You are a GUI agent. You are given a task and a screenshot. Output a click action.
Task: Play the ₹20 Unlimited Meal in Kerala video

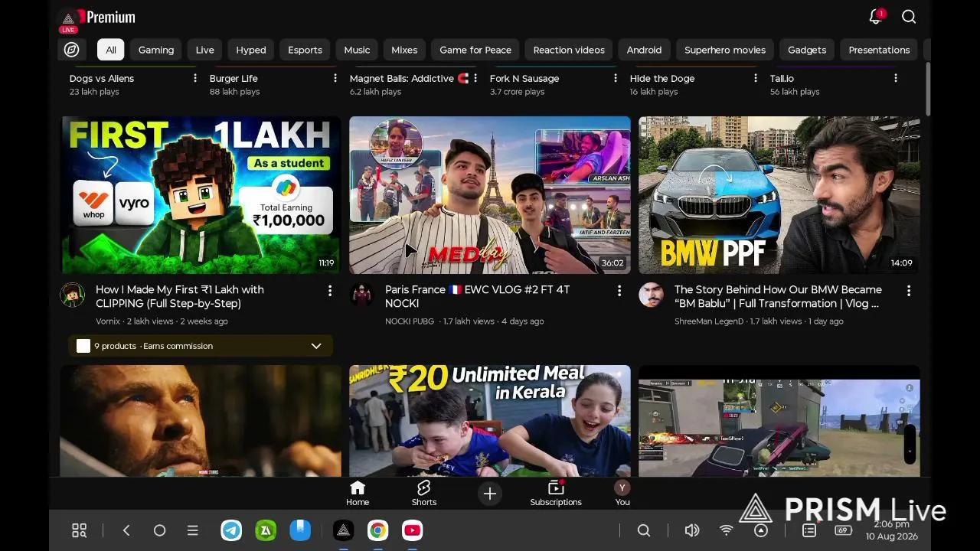[490, 421]
